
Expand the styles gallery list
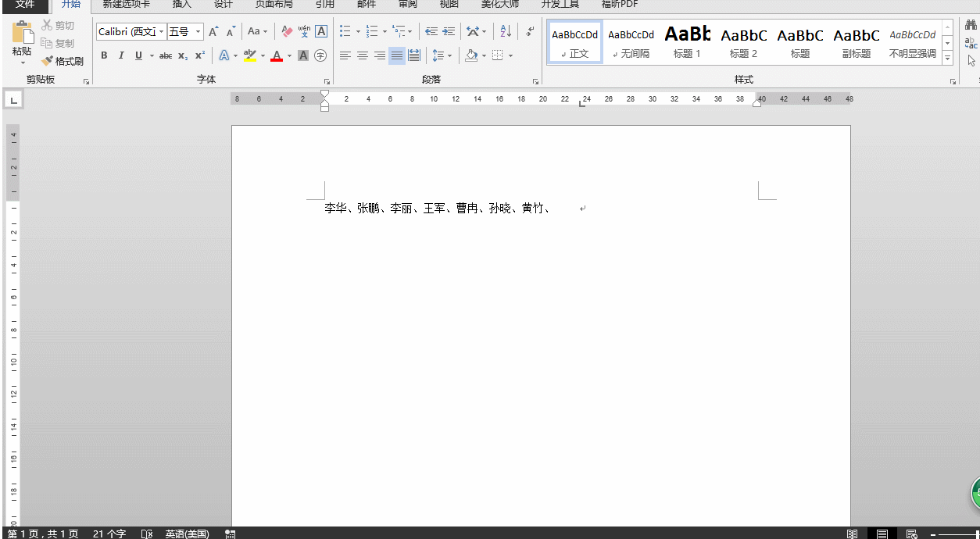coord(947,58)
